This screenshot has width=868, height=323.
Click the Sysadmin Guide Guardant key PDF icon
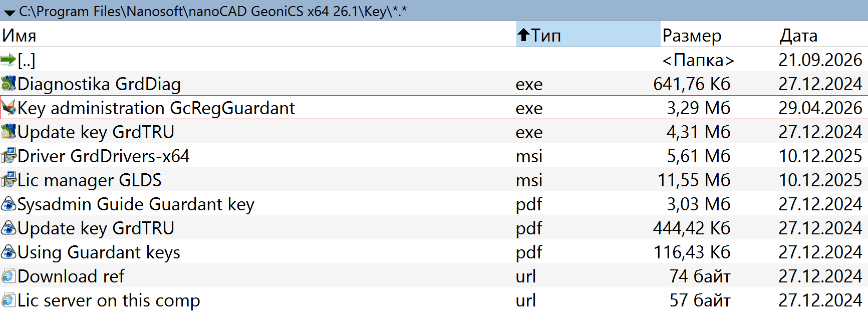(9, 204)
